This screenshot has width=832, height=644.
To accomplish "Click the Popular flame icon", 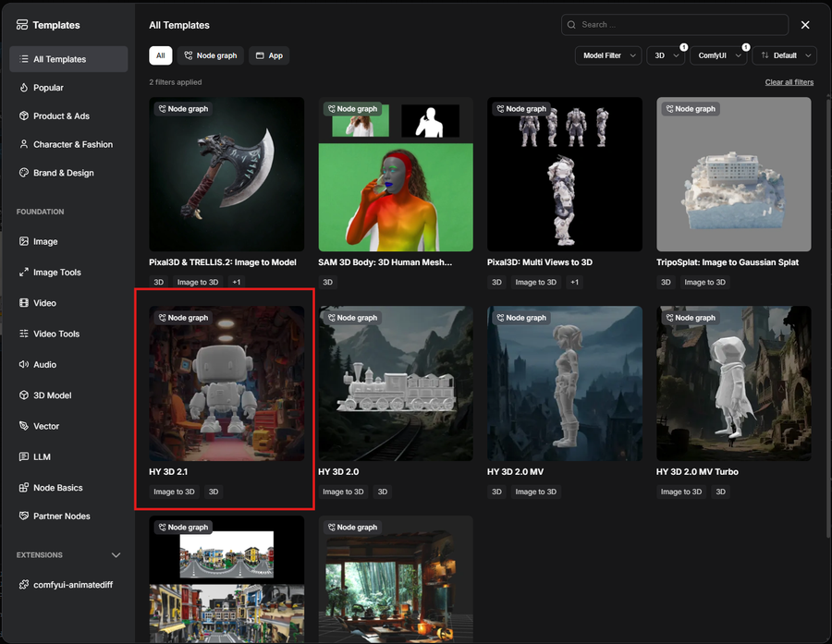I will (x=24, y=88).
